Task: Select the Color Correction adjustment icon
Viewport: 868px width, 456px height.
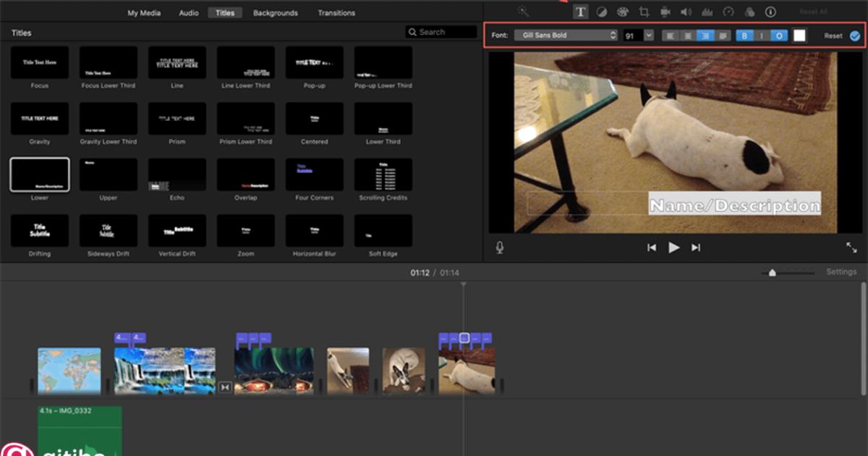Action: [624, 12]
